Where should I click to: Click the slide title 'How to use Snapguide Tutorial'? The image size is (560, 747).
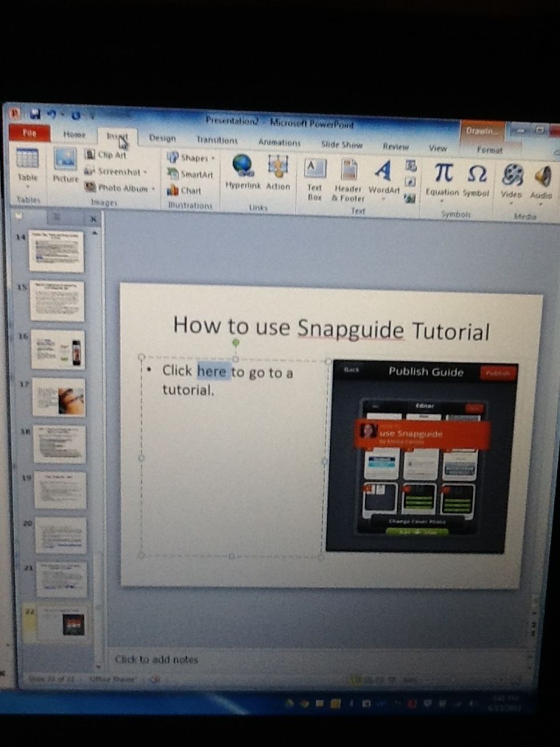(x=331, y=328)
